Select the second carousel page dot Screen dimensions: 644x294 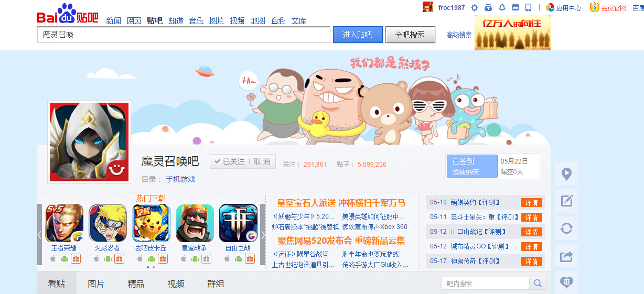click(x=153, y=267)
